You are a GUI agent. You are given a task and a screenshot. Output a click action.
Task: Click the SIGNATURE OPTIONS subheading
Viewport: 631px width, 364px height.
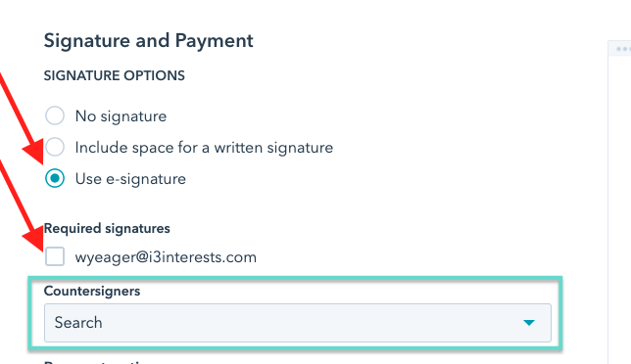click(x=115, y=75)
